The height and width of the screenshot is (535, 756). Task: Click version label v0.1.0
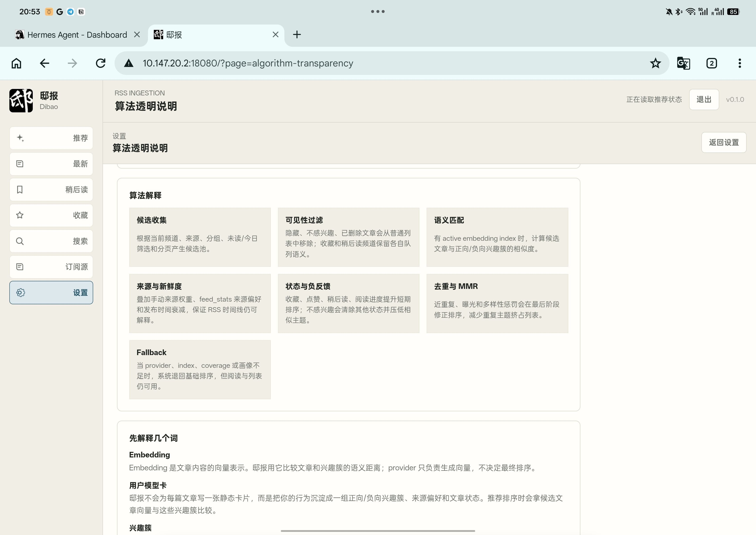tap(735, 99)
